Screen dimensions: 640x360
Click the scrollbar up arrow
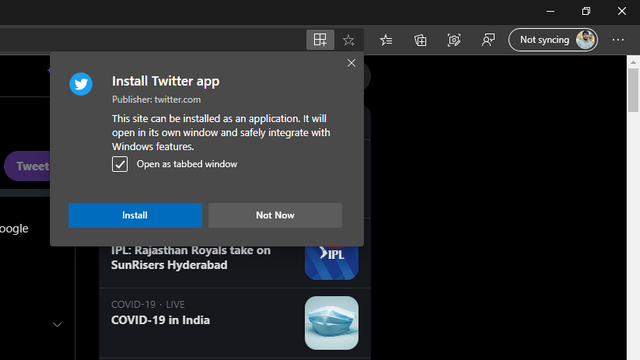coord(633,62)
